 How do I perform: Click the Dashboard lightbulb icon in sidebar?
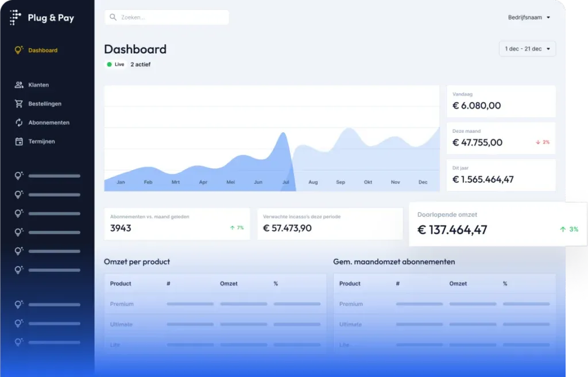19,50
